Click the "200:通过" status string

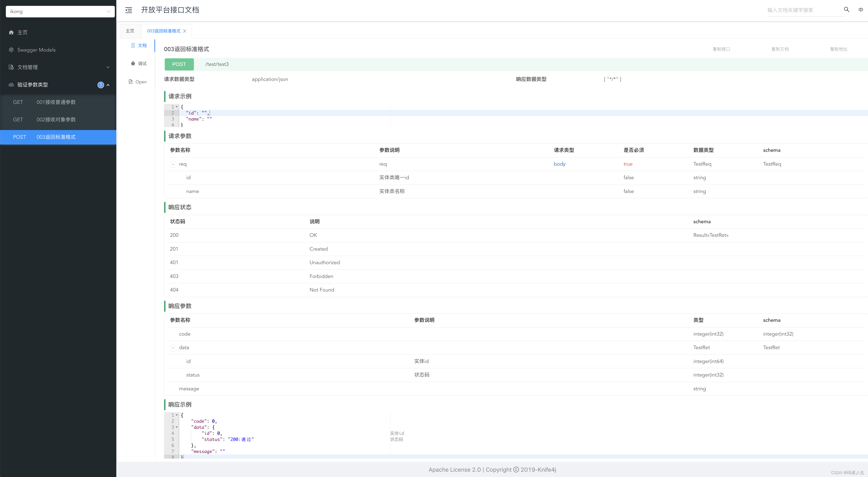pyautogui.click(x=241, y=439)
